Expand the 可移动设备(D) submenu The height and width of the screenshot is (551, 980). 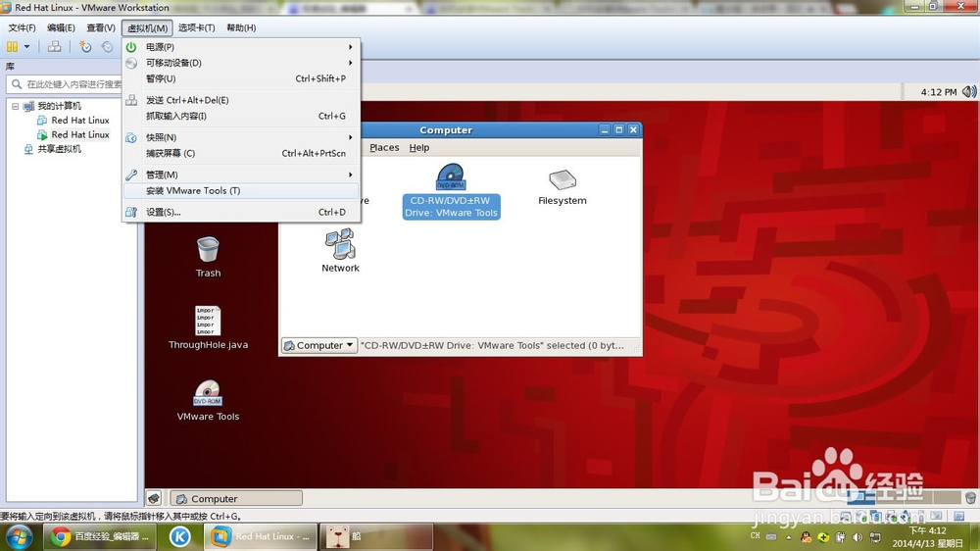241,63
